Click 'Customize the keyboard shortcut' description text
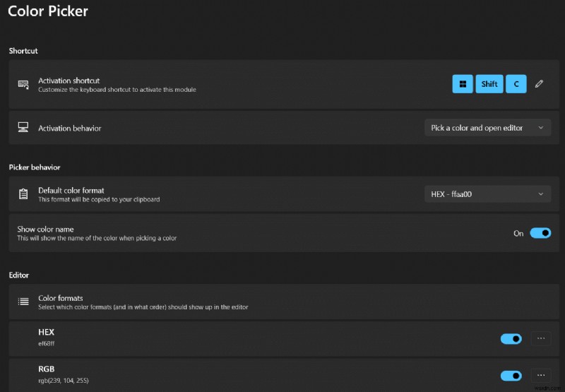This screenshot has width=565, height=392. (117, 90)
